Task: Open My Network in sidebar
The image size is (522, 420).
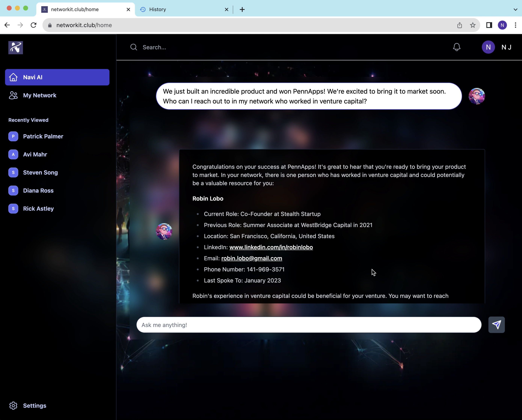Action: 40,95
